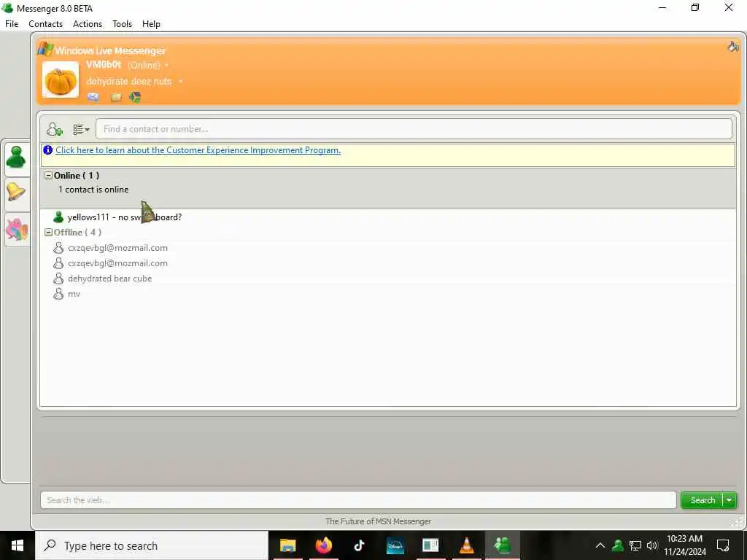The height and width of the screenshot is (560, 747).
Task: Click the Add a Contact icon
Action: [54, 129]
